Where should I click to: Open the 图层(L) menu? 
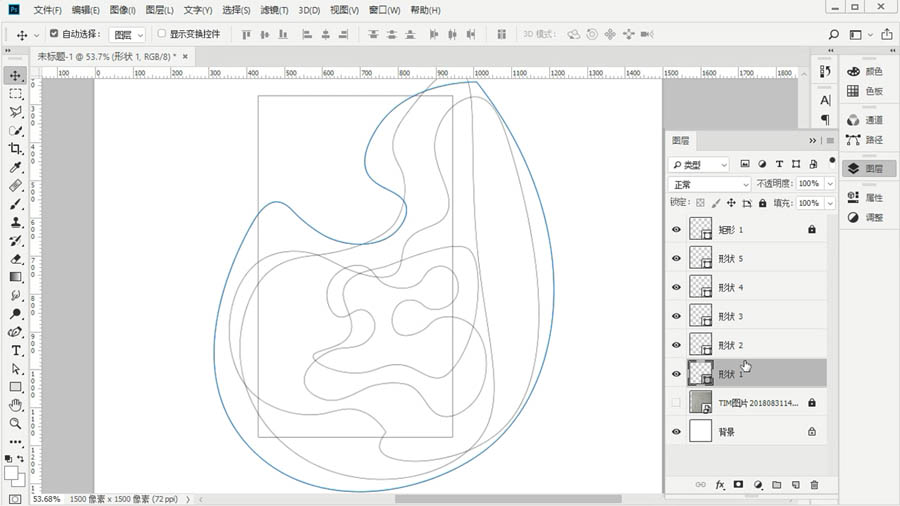[x=159, y=10]
